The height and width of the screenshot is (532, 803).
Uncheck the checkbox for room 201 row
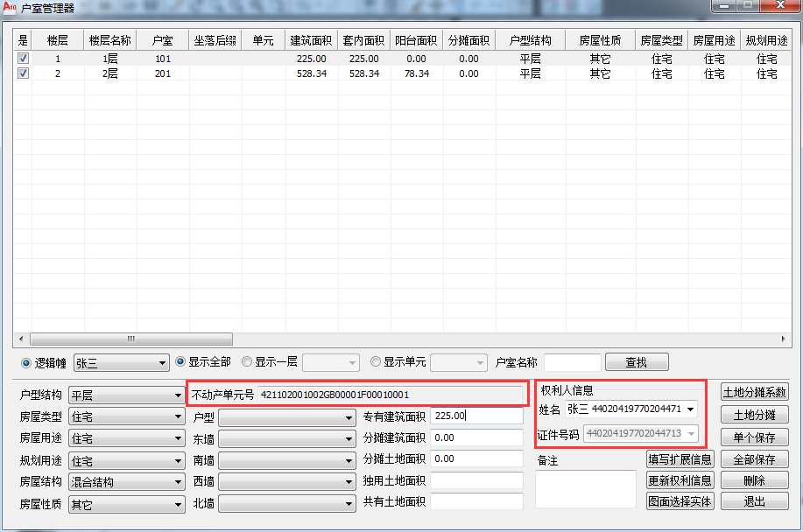tap(24, 73)
